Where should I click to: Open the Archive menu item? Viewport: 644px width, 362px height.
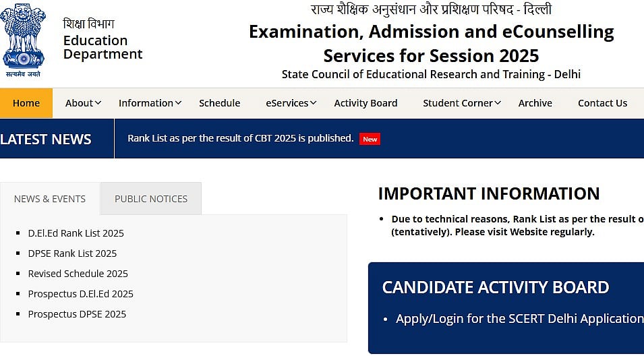click(535, 103)
